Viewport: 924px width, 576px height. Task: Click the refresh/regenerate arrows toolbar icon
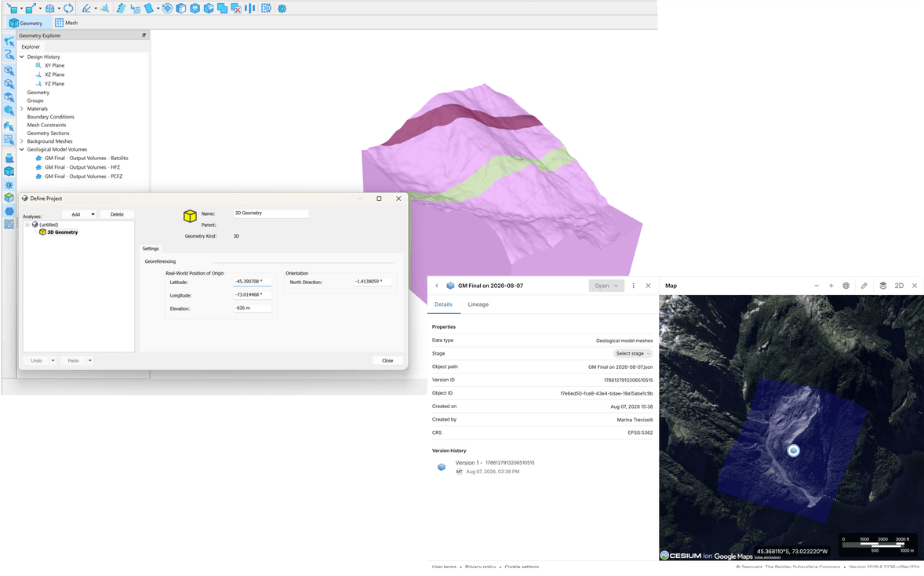pos(68,9)
